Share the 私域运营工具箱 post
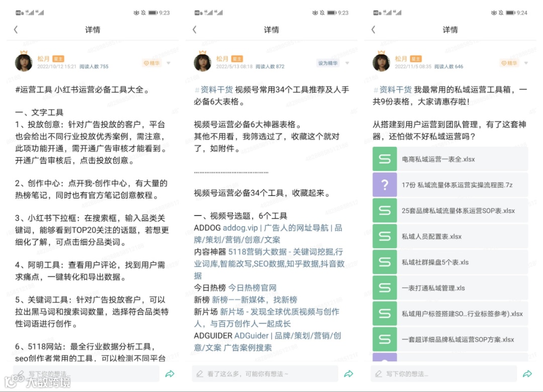Screen dimensions: 543x392 tap(527, 373)
